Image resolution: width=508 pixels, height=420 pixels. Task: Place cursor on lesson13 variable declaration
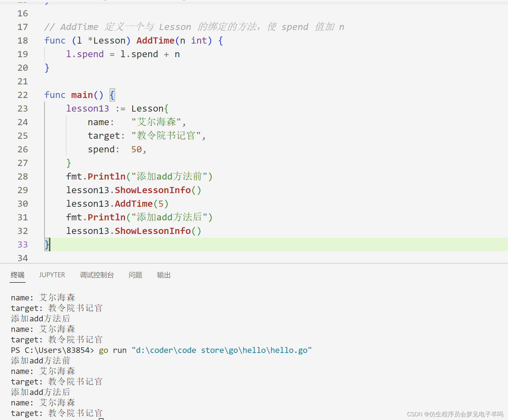coord(87,108)
